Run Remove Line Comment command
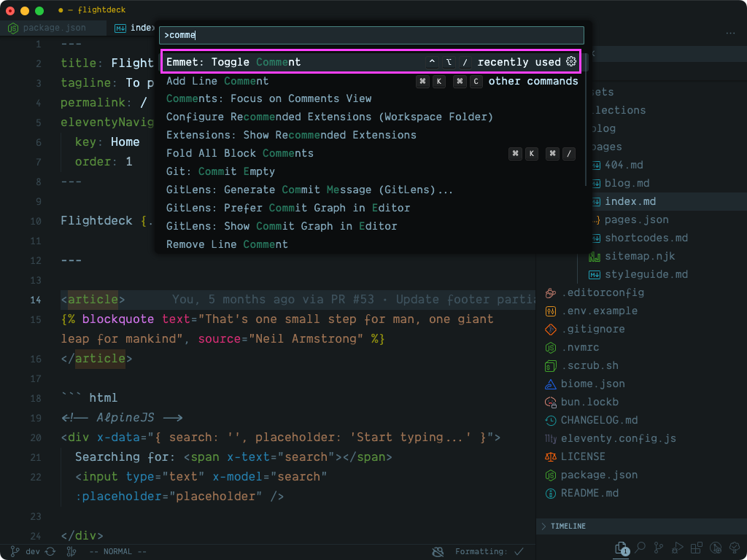Viewport: 747px width, 560px height. click(x=371, y=244)
